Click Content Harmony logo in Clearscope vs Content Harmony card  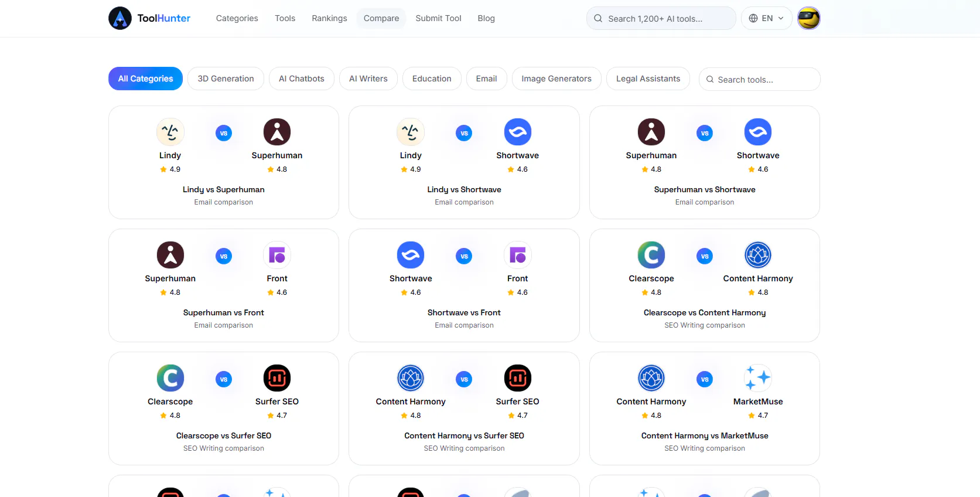(x=758, y=255)
